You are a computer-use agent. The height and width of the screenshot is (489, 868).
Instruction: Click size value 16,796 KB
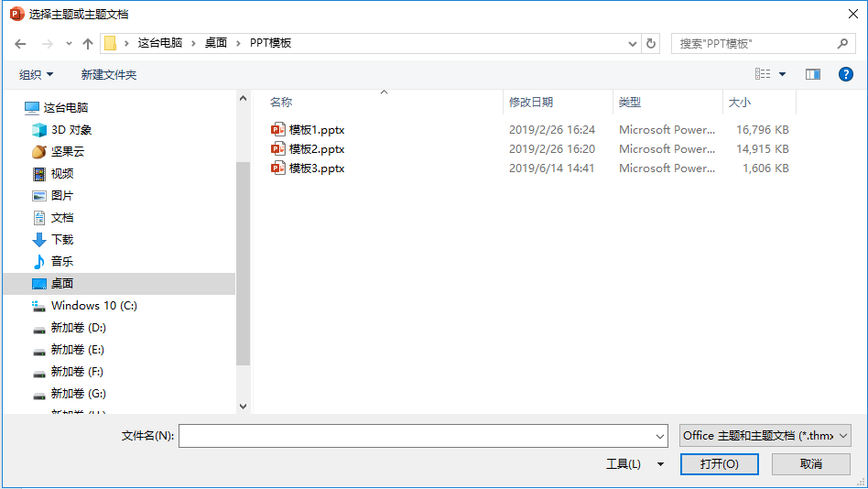tap(763, 130)
